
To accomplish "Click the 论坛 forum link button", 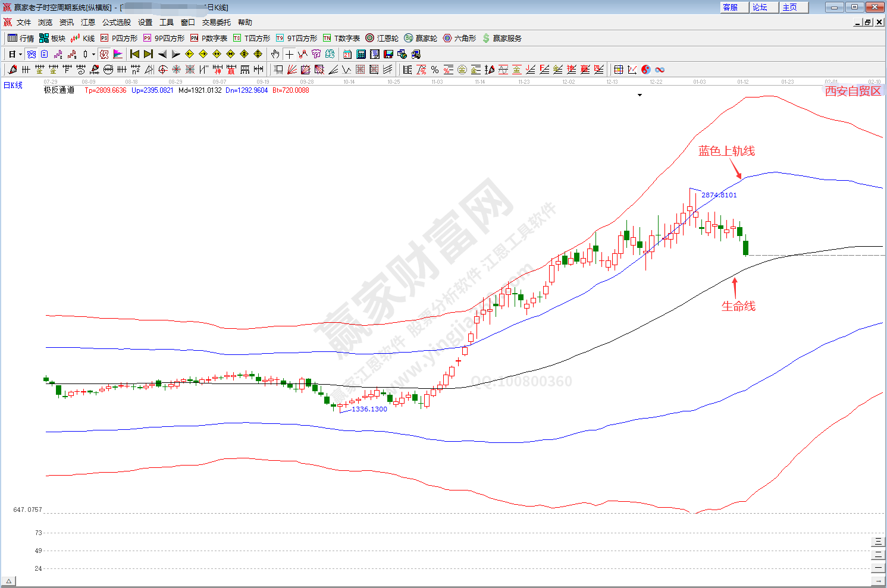I will pyautogui.click(x=760, y=7).
